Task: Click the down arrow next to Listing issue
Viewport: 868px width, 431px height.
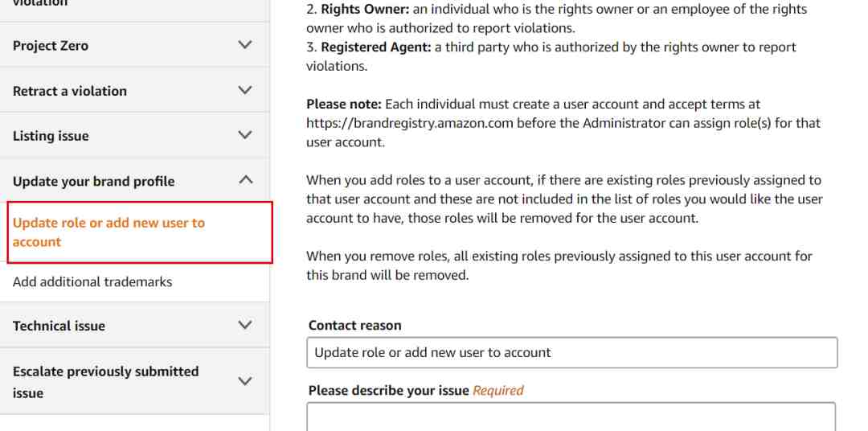Action: tap(245, 135)
